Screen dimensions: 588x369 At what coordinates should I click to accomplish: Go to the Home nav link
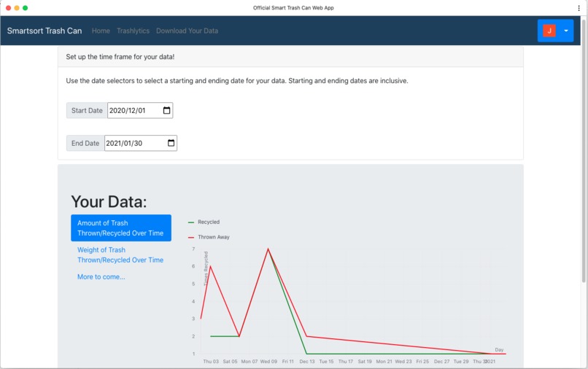101,31
